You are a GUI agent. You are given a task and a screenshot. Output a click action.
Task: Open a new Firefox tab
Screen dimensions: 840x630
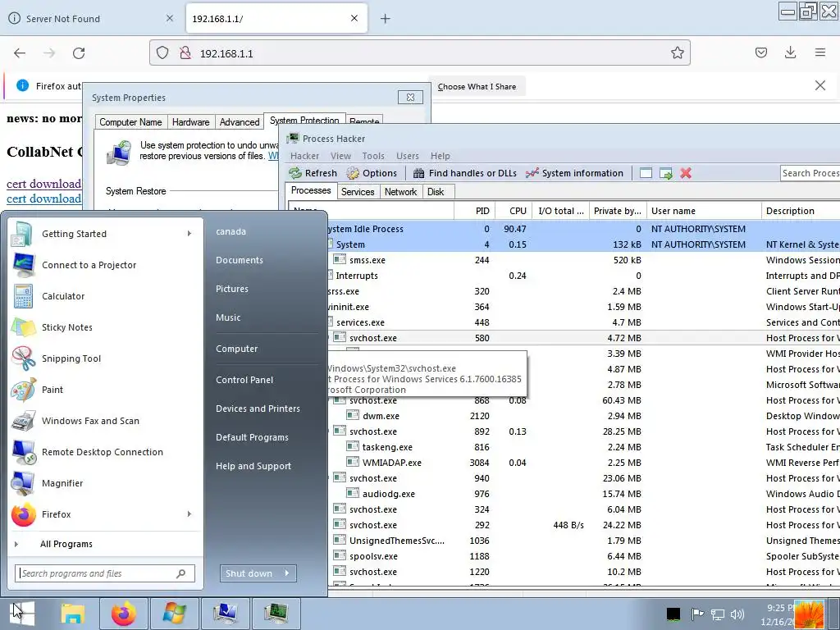386,19
